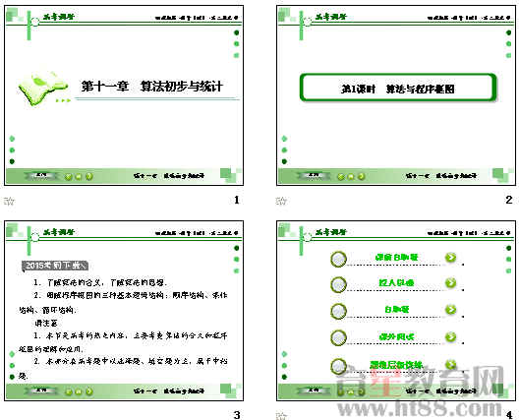
Task: Click slide number 3 label
Action: [237, 415]
